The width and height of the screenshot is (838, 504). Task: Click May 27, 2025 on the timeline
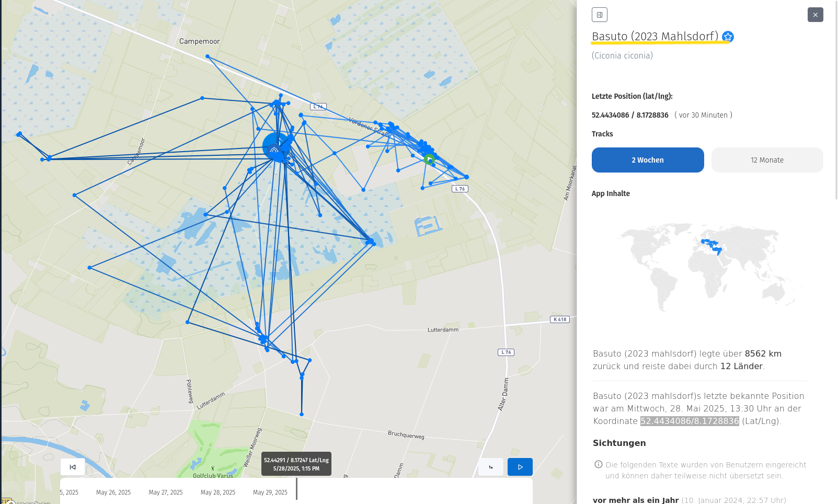coord(165,492)
